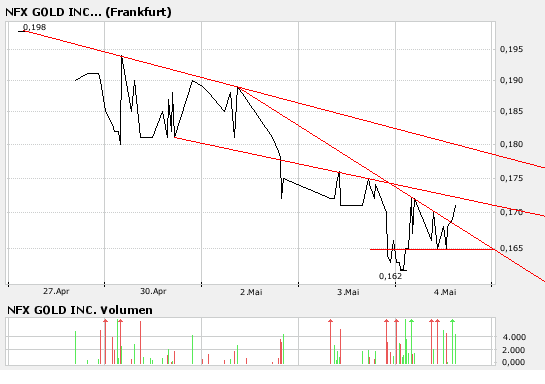Click the last green up-arrow volume bar
The image size is (545, 384).
(453, 342)
